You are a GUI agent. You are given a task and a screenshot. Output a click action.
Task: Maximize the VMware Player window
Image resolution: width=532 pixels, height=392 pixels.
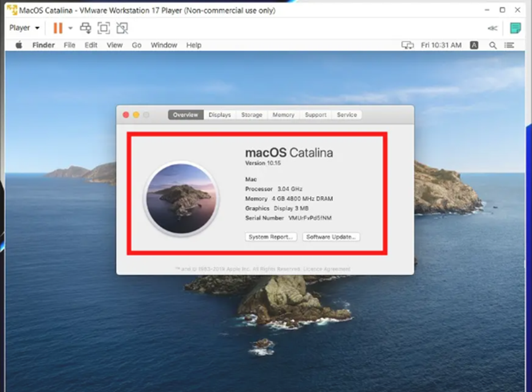[502, 10]
